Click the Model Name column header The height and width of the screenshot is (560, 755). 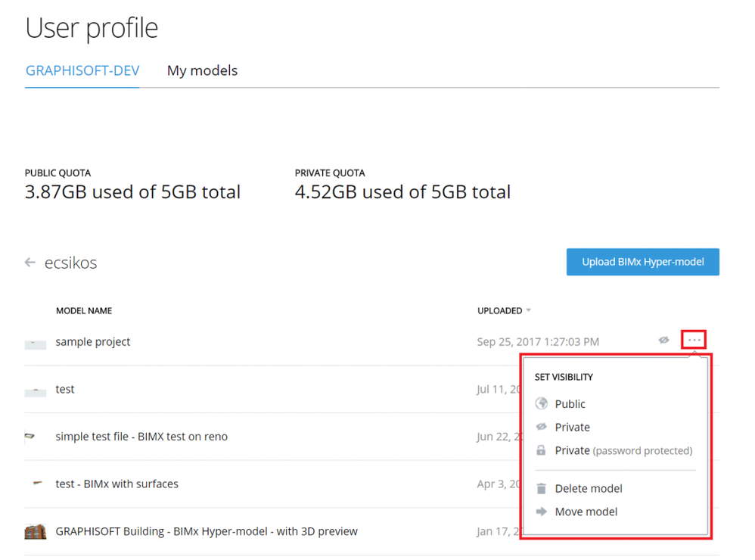point(84,310)
